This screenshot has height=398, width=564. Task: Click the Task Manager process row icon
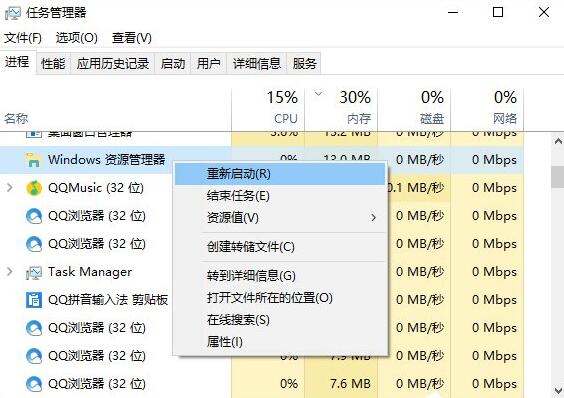tap(34, 272)
